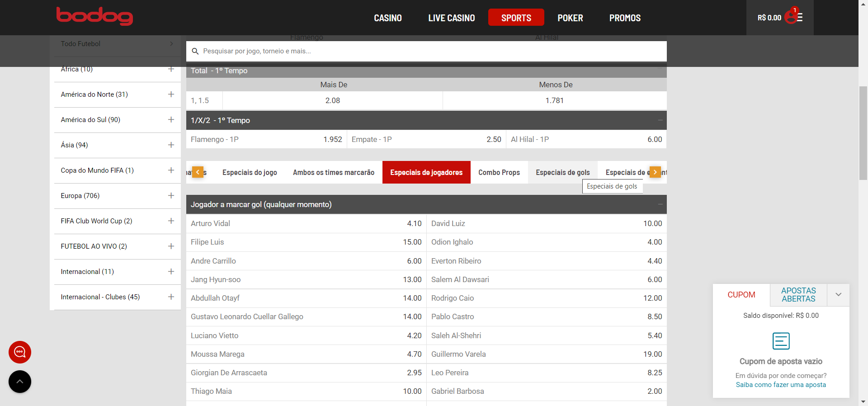The width and height of the screenshot is (868, 406).
Task: Switch to Ambos os times marcarão tab
Action: coord(334,172)
